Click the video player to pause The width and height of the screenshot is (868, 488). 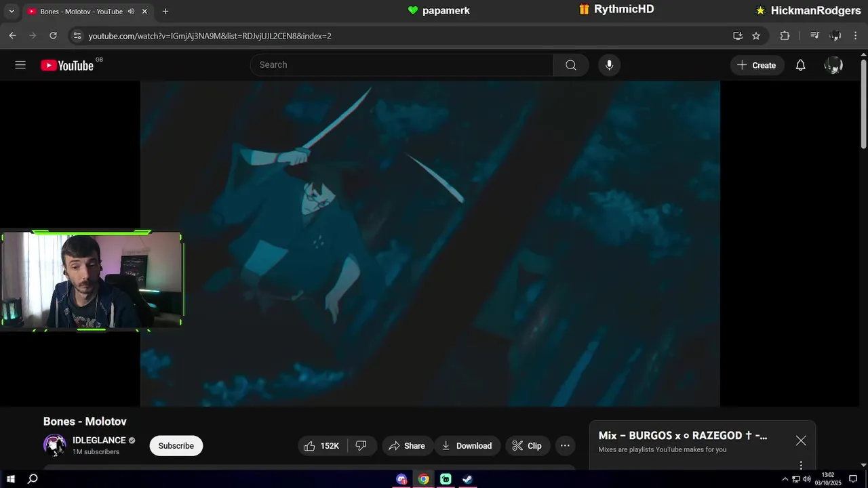tap(430, 244)
